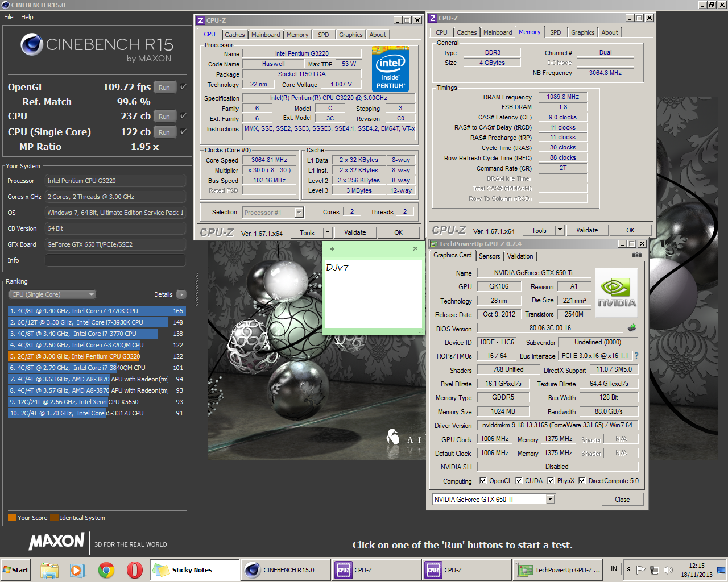Click the Cinebench logo sphere icon

(x=32, y=45)
